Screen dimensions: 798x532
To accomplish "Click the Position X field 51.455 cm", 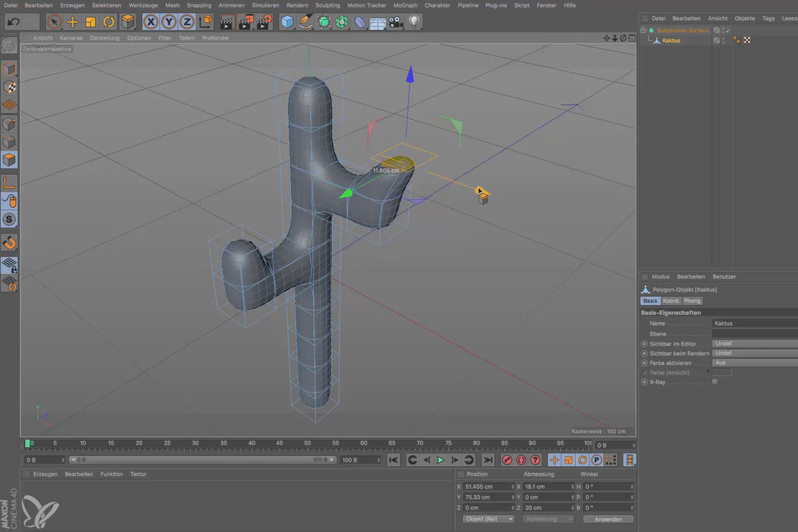I will click(489, 487).
